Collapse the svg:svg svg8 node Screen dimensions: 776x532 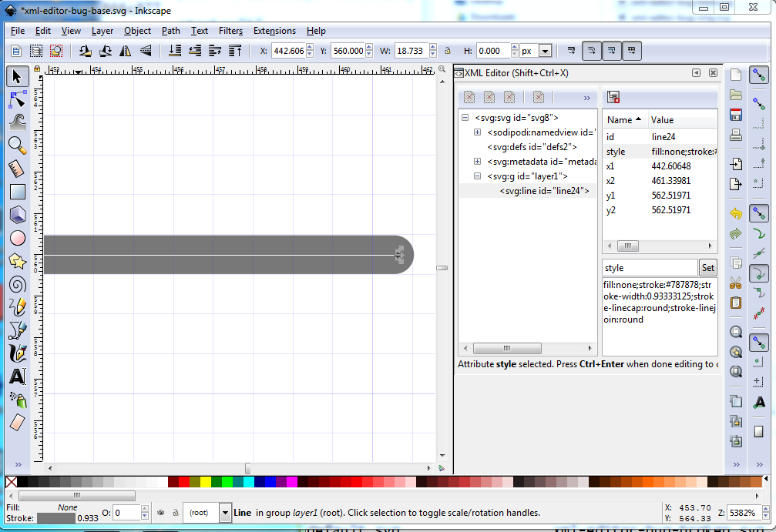coord(465,118)
